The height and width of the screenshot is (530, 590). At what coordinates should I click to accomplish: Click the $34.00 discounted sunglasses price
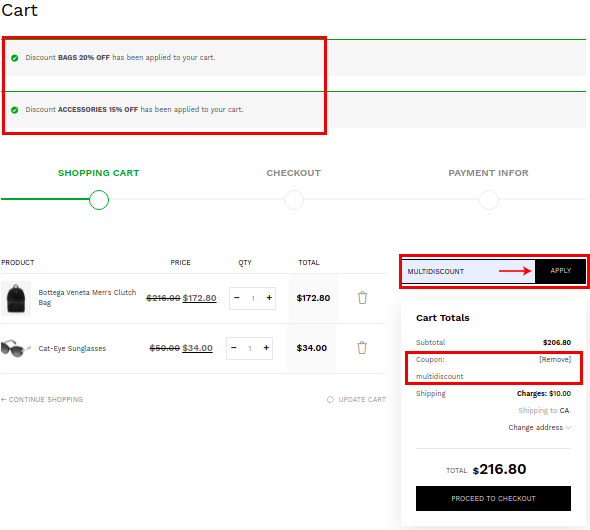point(198,348)
